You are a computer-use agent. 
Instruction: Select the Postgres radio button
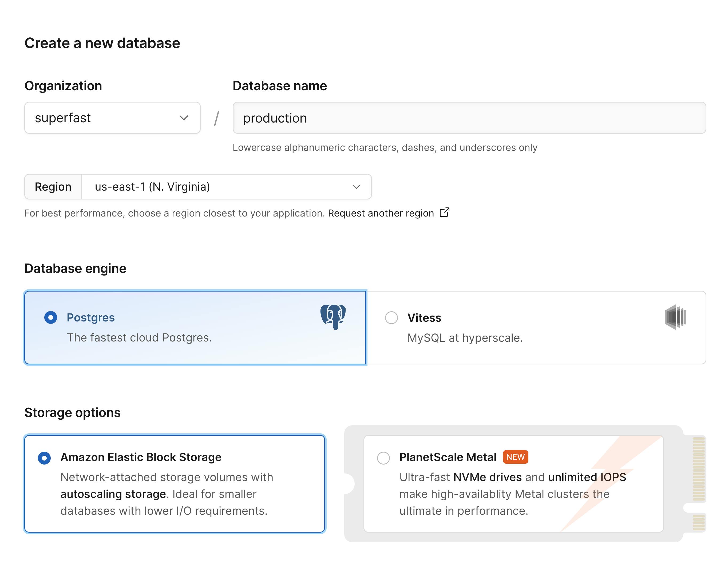51,317
